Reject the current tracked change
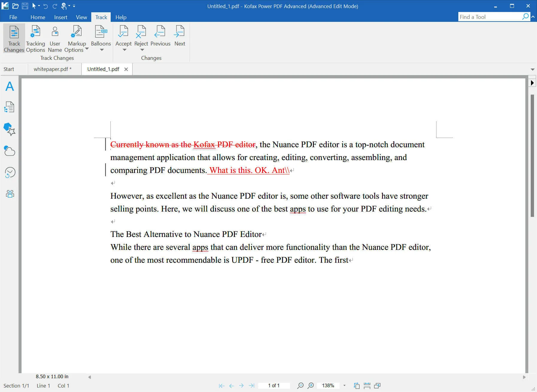Viewport: 537px width, 392px height. click(x=141, y=35)
